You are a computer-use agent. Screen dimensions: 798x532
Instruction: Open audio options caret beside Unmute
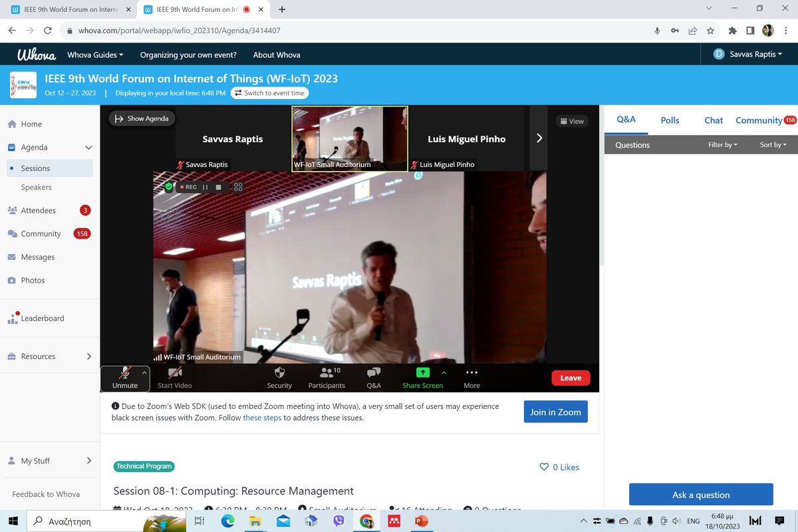pos(144,373)
